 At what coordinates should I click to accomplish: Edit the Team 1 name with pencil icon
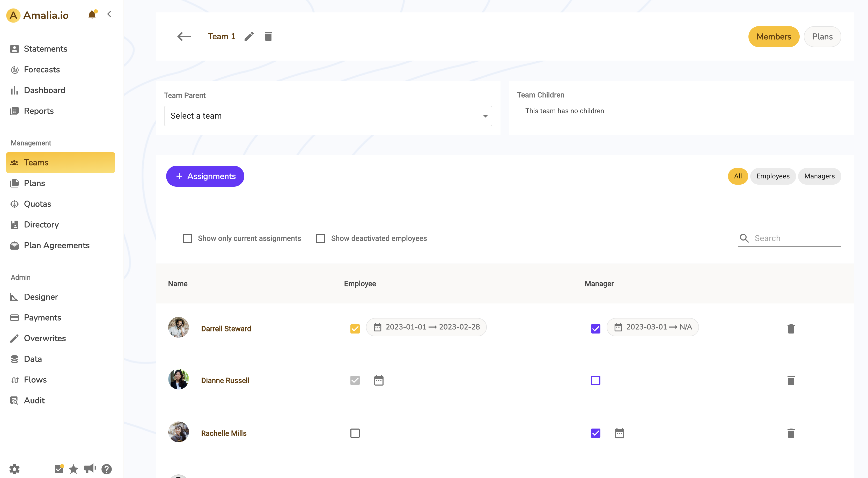[249, 37]
